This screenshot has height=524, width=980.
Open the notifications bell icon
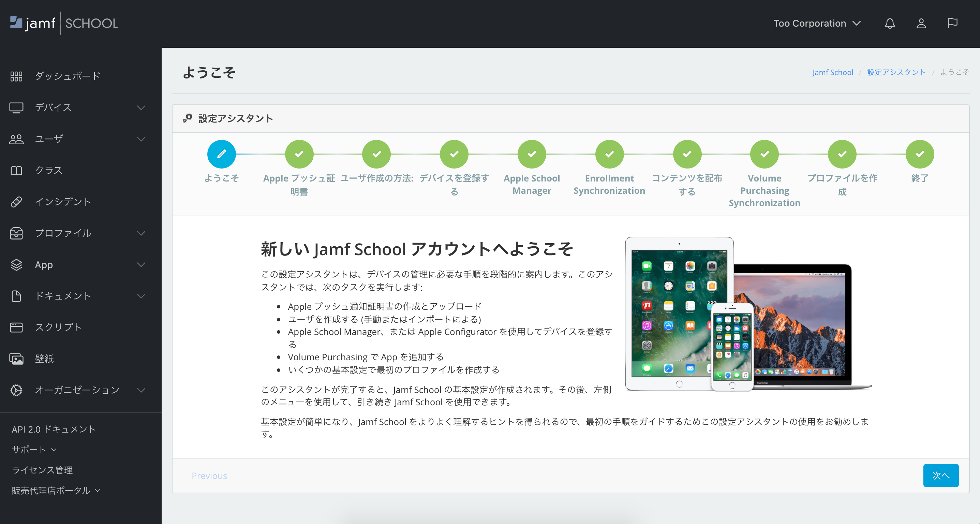889,23
